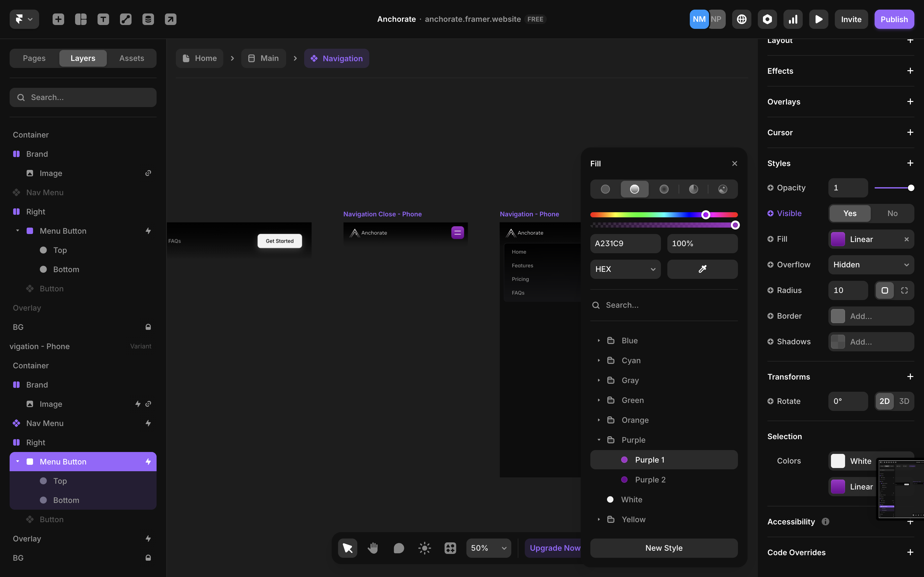
Task: Toggle dark mode sun icon in bottom toolbar
Action: point(424,548)
